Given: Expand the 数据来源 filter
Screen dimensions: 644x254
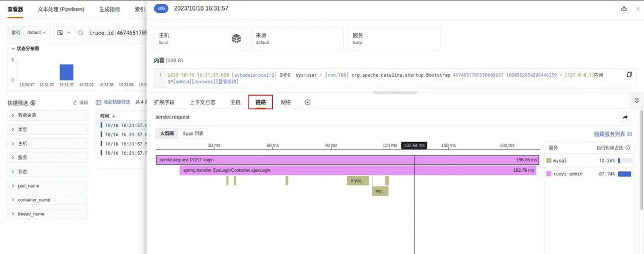Looking at the screenshot, I should point(48,116).
